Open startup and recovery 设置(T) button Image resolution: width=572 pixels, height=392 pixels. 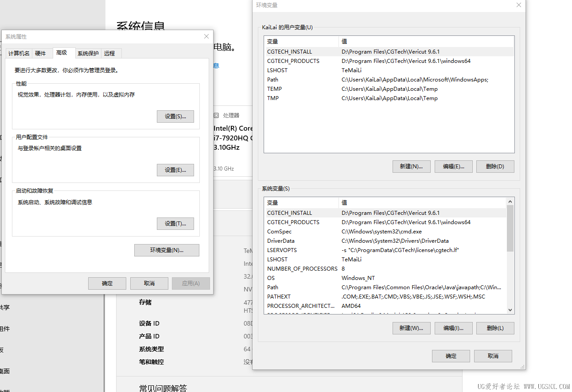pos(175,224)
